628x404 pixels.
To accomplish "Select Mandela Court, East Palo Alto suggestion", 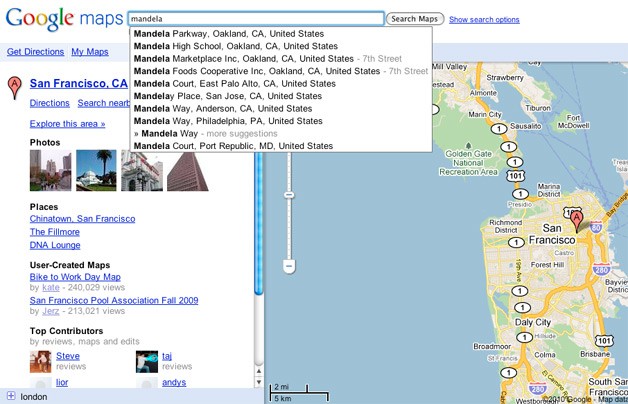I will (281, 83).
